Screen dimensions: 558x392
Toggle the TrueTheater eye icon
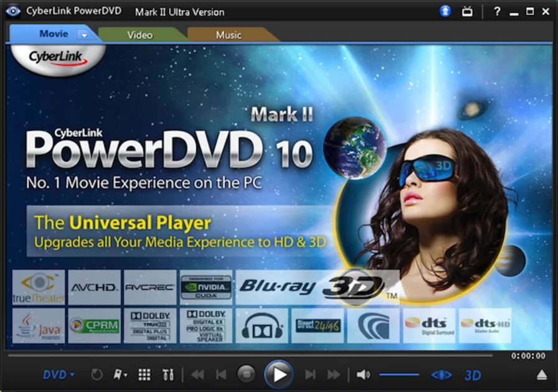442,375
